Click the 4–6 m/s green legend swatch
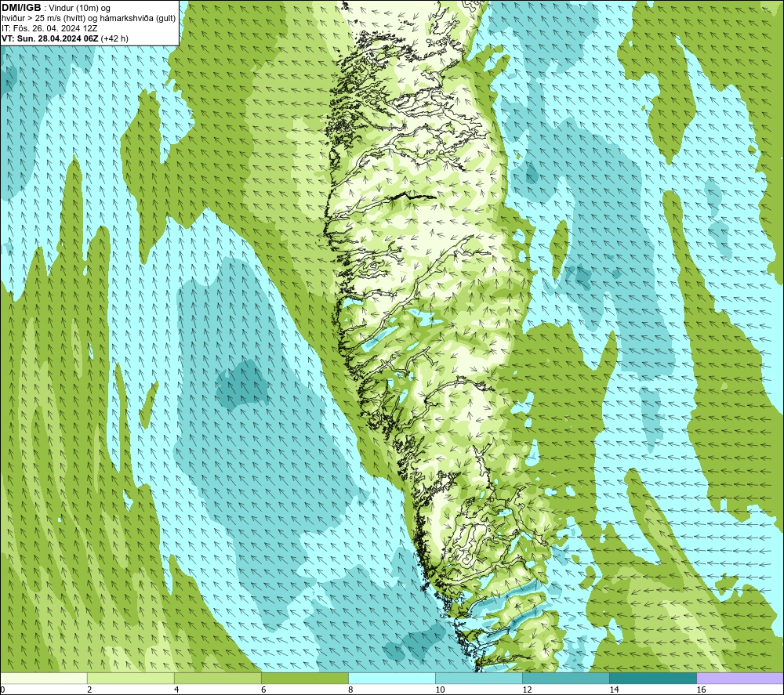The image size is (784, 695). click(217, 678)
